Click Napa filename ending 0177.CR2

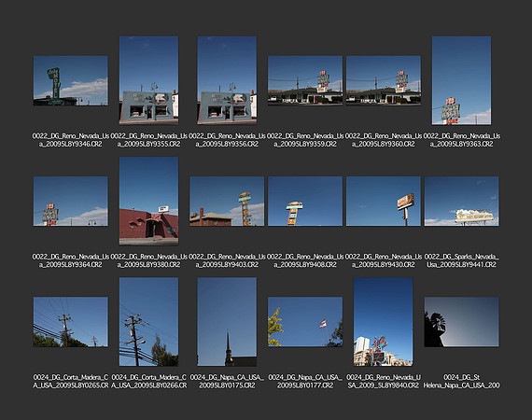tap(305, 382)
